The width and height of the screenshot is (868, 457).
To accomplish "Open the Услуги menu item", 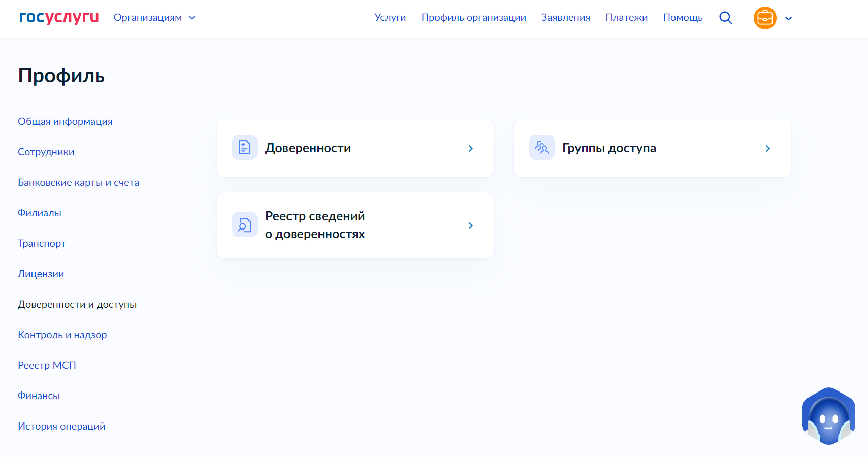I will click(390, 18).
